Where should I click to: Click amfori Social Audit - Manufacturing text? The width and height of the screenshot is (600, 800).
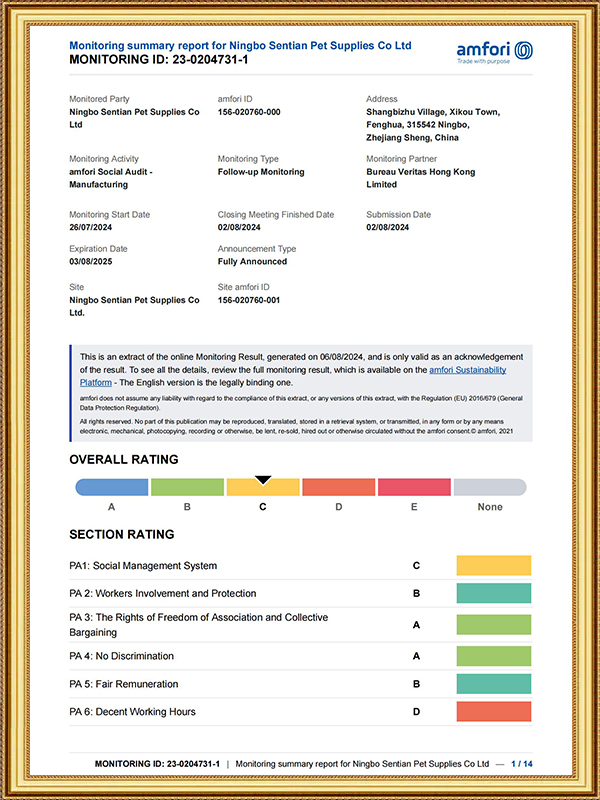click(111, 178)
